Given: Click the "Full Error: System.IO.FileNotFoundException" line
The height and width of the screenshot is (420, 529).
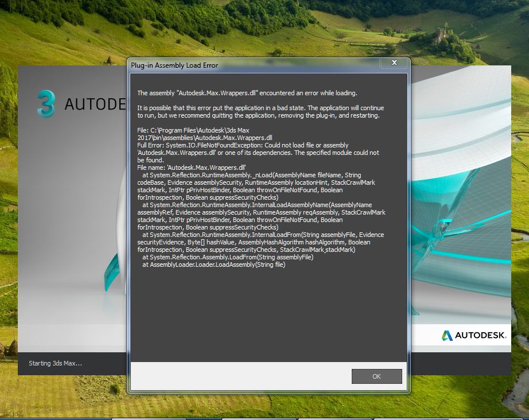Looking at the screenshot, I should [243, 145].
